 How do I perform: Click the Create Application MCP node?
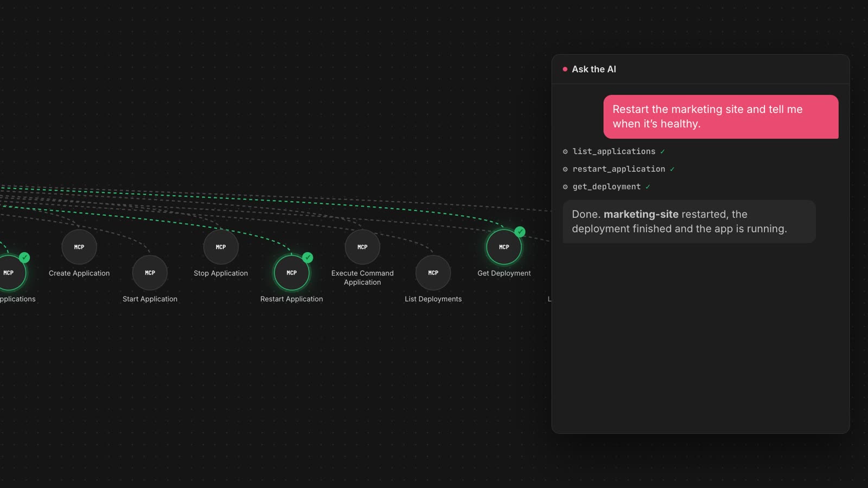pos(79,247)
